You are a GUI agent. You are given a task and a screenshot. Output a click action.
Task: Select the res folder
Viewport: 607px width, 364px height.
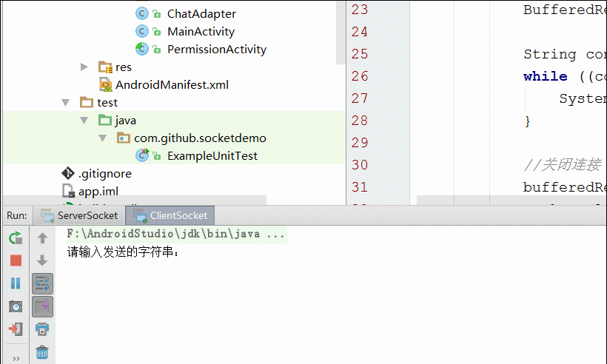[124, 67]
